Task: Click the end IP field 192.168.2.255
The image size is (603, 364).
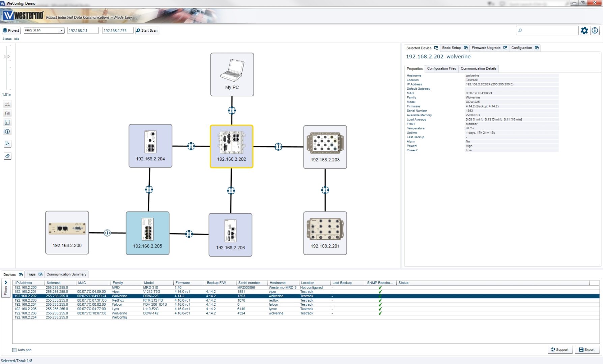Action: coord(117,30)
